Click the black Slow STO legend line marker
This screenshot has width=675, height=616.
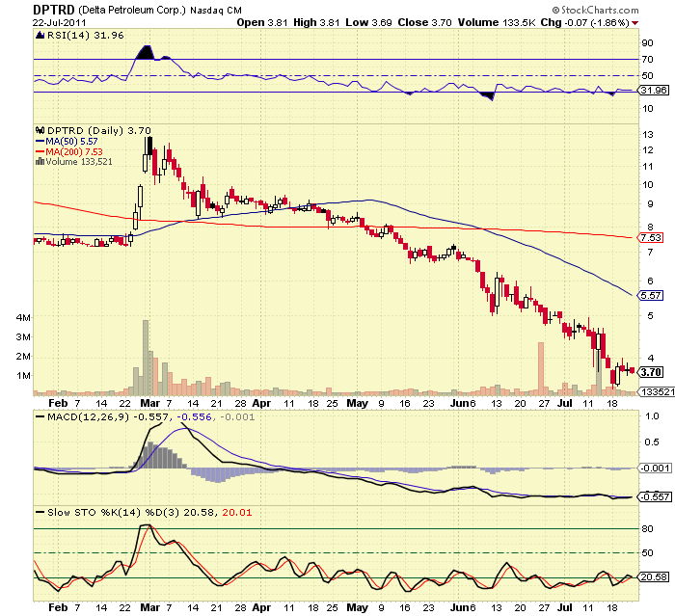click(40, 512)
